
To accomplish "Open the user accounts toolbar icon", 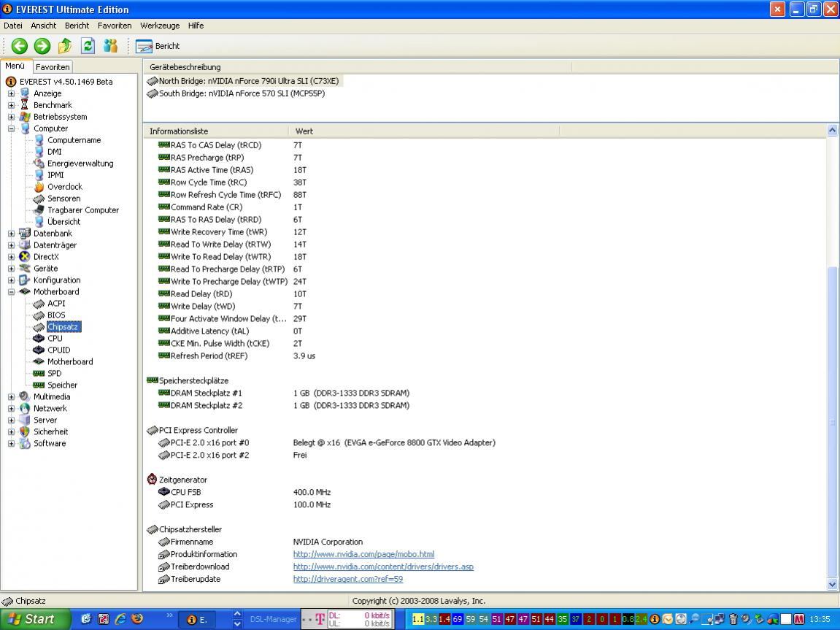I will pos(111,46).
